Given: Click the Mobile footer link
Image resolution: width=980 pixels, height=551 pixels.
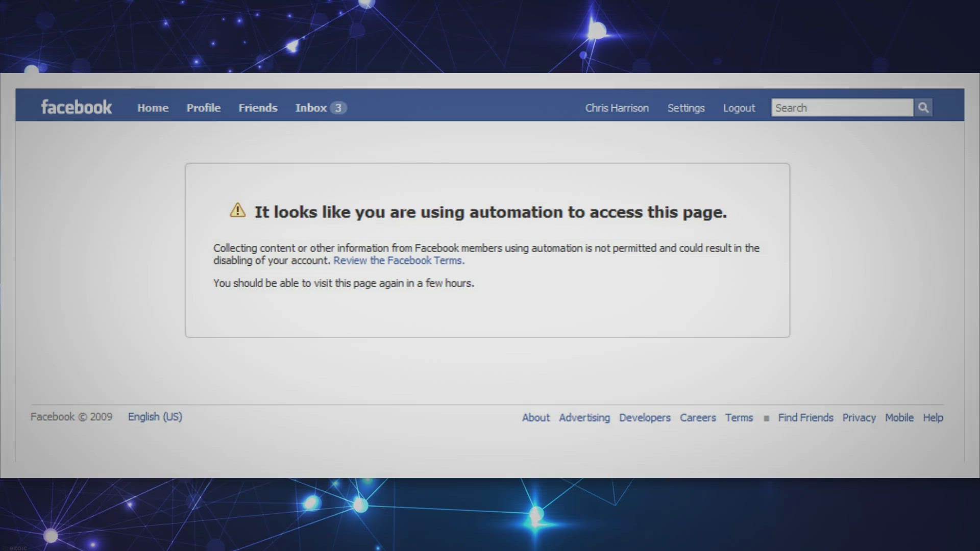Looking at the screenshot, I should (899, 417).
